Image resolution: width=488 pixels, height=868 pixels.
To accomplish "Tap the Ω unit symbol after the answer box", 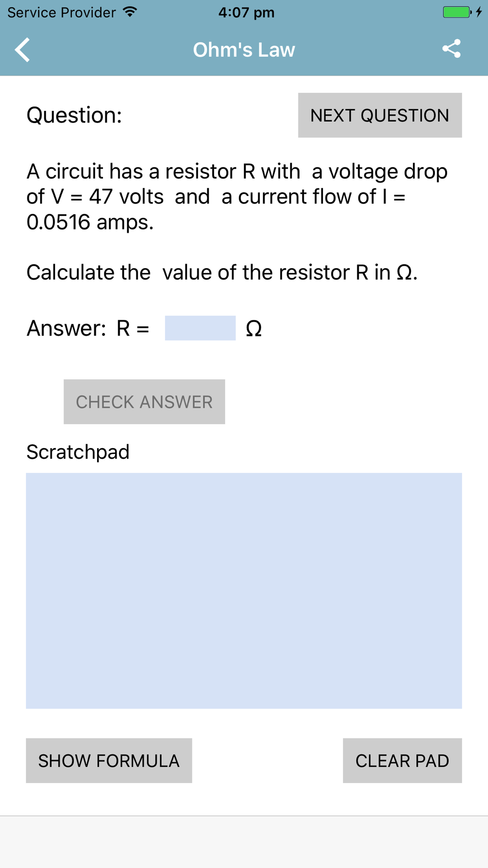I will [x=254, y=329].
